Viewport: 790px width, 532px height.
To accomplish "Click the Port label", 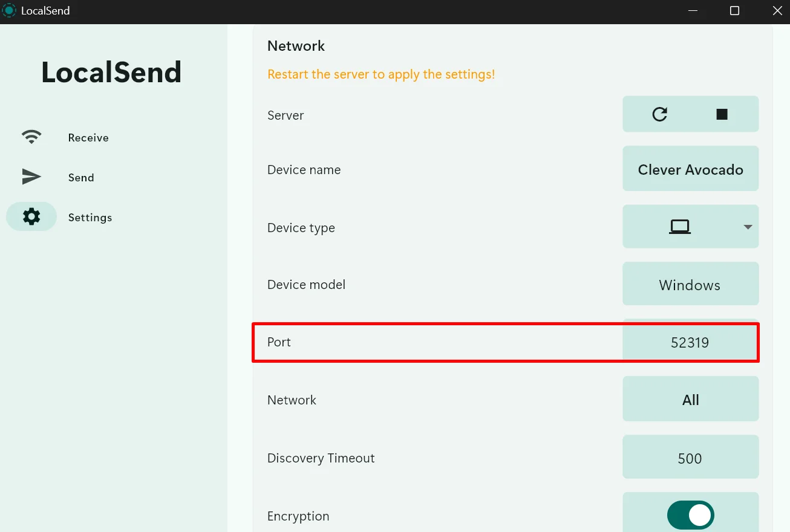I will coord(279,342).
